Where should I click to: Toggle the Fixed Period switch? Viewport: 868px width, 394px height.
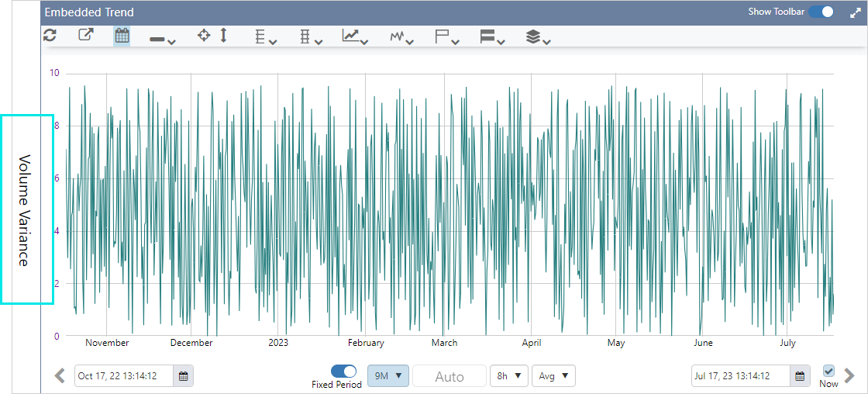[343, 372]
